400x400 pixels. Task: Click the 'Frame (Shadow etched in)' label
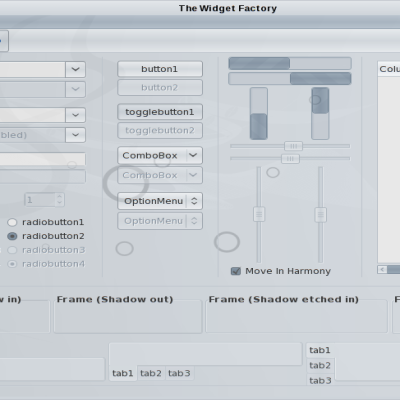point(284,299)
